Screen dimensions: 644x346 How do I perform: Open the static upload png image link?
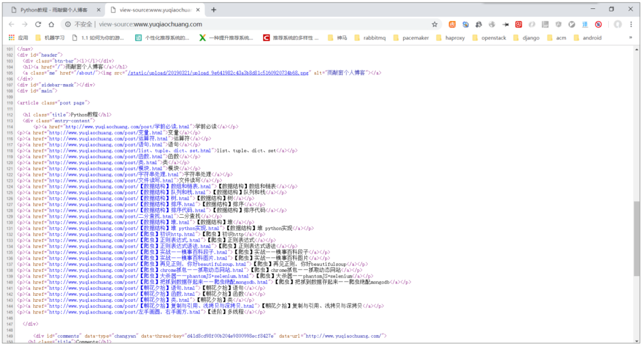(219, 72)
